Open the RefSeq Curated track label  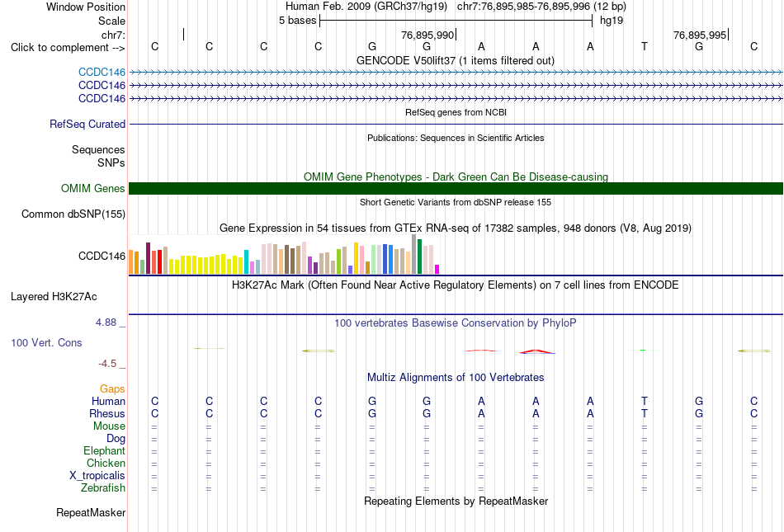click(87, 124)
